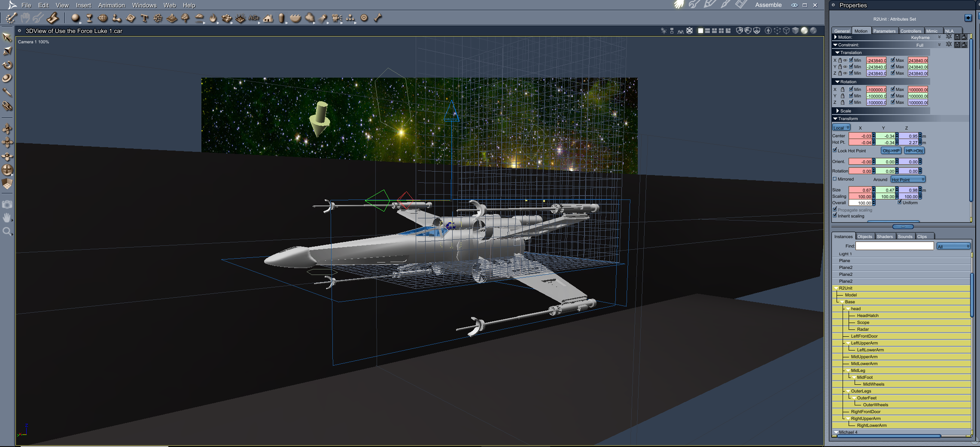Switch to the Parameters tab
980x447 pixels.
pos(884,31)
